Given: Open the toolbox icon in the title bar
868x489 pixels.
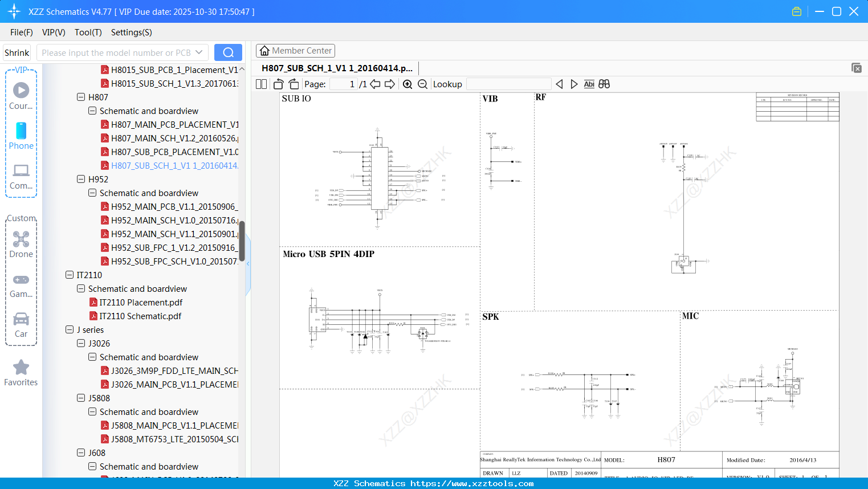Looking at the screenshot, I should point(797,11).
